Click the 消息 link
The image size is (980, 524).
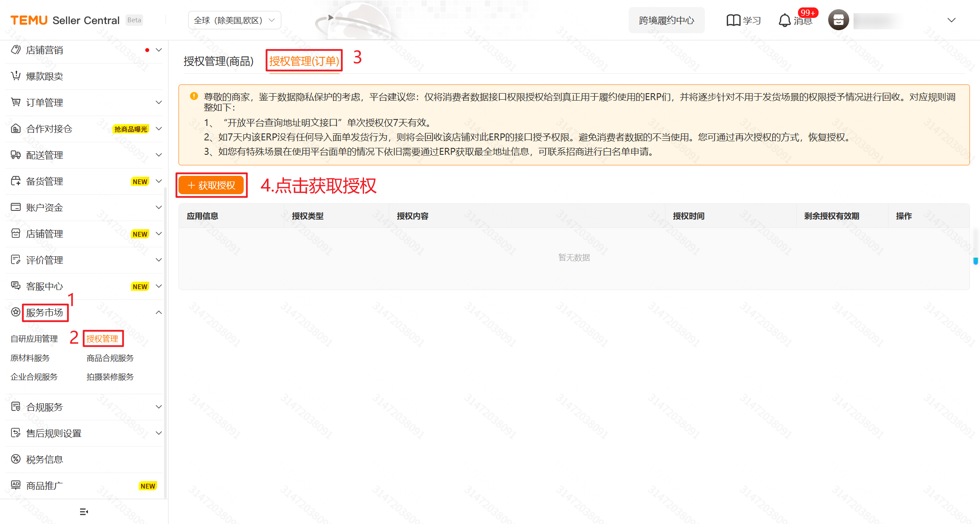(x=803, y=21)
